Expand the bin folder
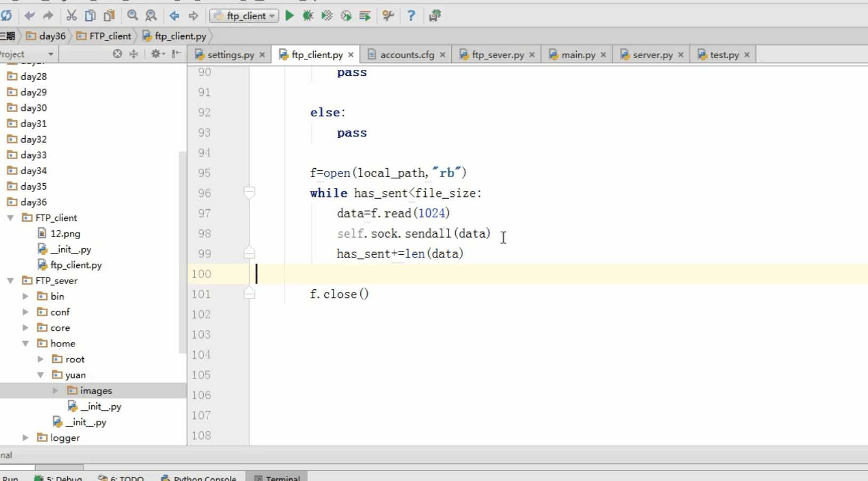 click(x=25, y=296)
